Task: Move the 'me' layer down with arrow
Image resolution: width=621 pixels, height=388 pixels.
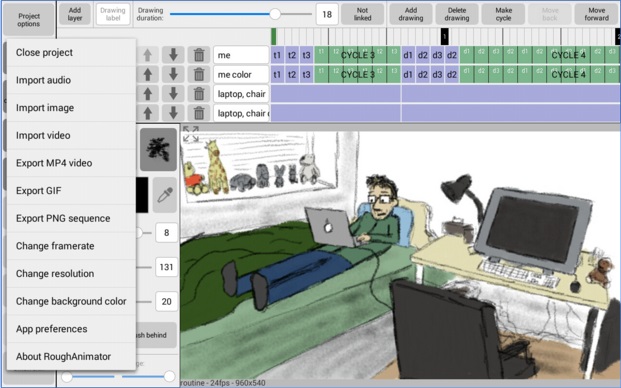Action: (x=173, y=55)
